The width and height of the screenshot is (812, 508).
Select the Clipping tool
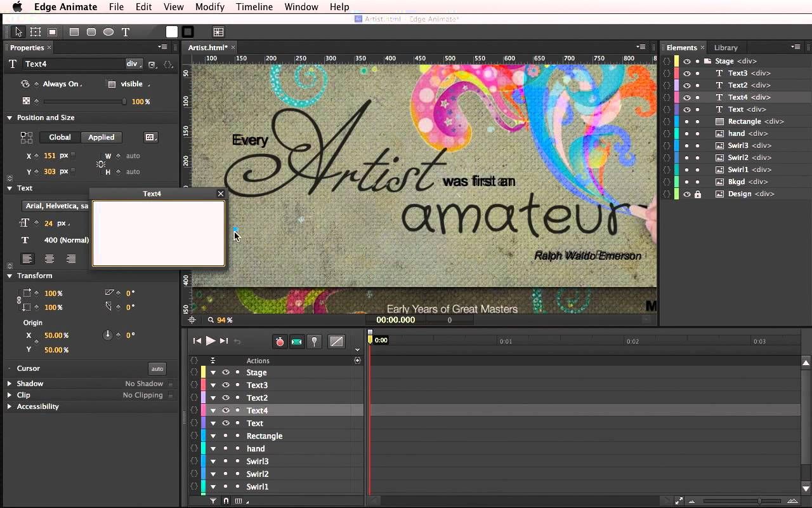(53, 32)
